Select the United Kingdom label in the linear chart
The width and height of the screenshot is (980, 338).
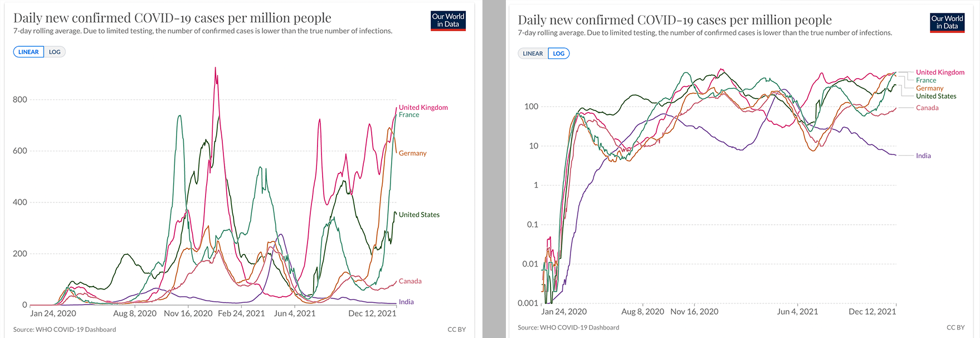click(423, 108)
